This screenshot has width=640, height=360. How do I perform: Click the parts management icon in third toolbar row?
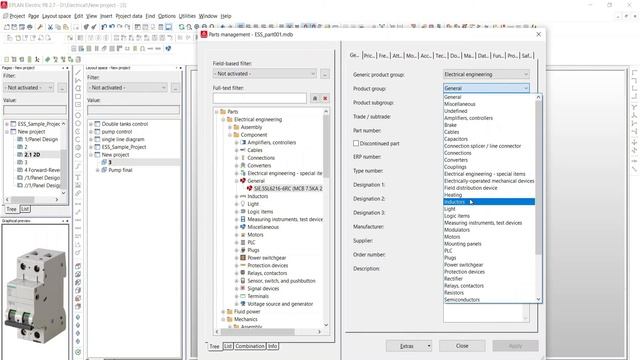(168, 49)
